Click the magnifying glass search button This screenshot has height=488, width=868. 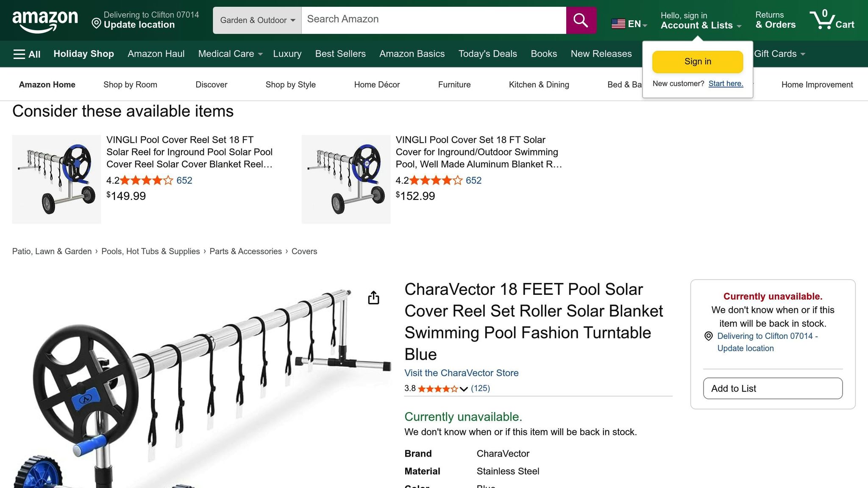(581, 20)
